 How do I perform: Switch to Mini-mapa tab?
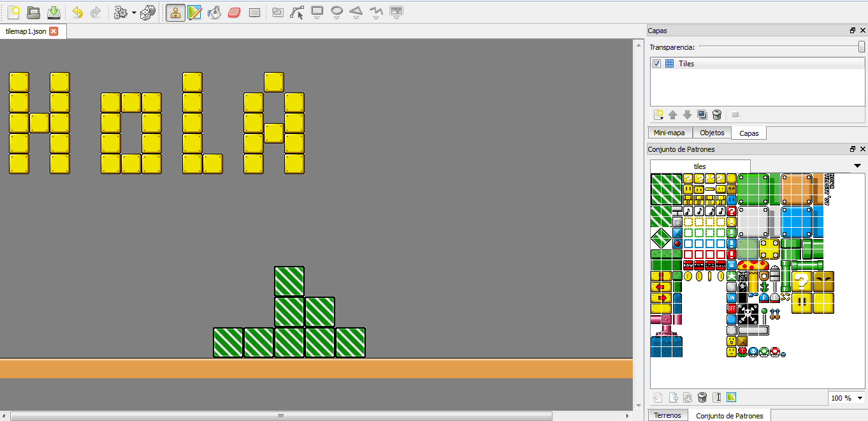point(669,133)
